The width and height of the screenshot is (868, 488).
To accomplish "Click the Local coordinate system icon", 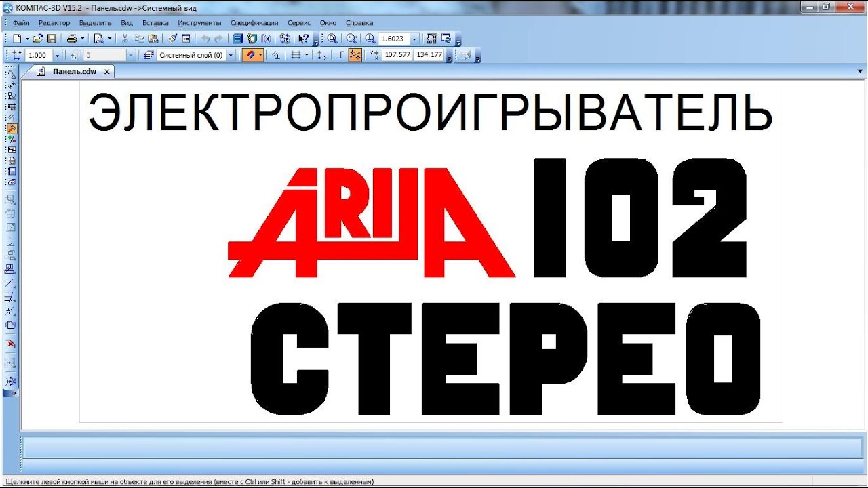I will point(322,56).
